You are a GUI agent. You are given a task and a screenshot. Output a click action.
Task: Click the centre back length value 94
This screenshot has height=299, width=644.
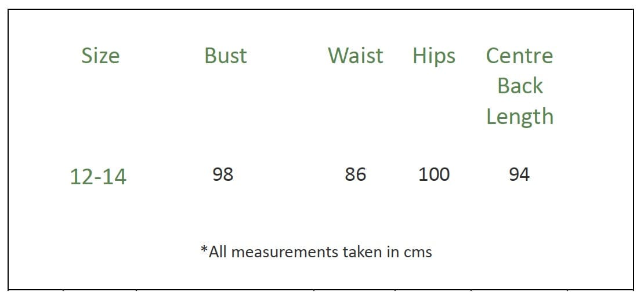tap(519, 174)
